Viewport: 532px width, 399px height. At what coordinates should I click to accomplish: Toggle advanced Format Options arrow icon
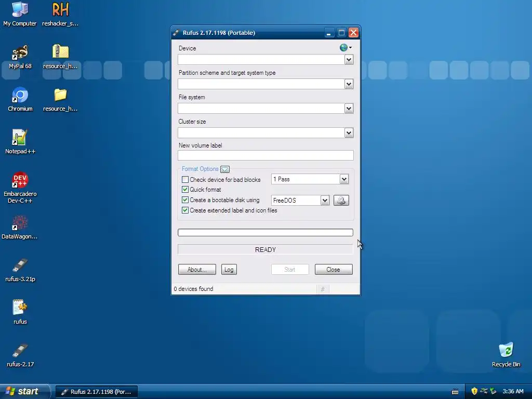pos(224,169)
